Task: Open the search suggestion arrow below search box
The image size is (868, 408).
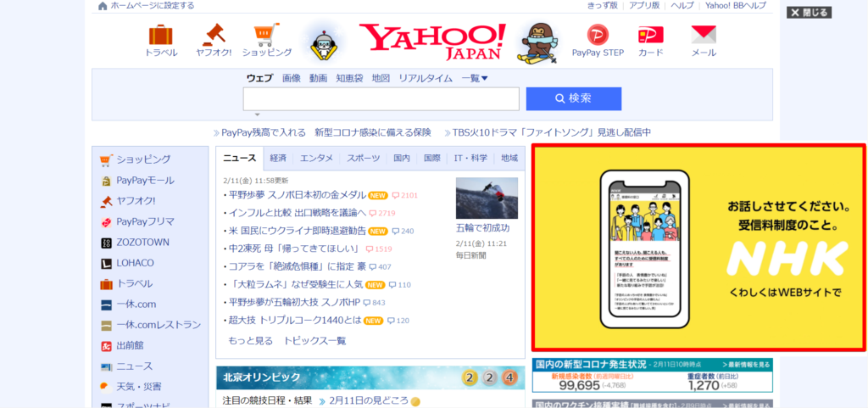Action: point(257,115)
